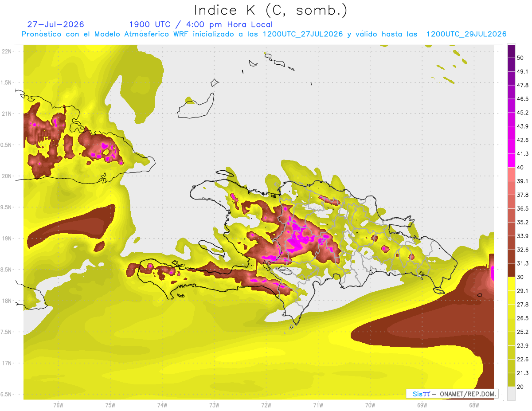This screenshot has width=532, height=411.
Task: Click the Indice K (C, somb.) title
Action: pyautogui.click(x=270, y=10)
